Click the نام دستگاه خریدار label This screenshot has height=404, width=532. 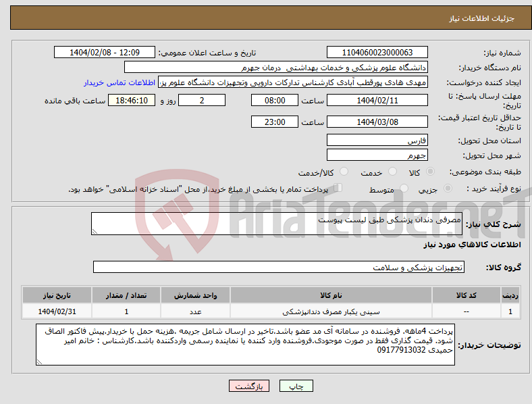pyautogui.click(x=490, y=68)
